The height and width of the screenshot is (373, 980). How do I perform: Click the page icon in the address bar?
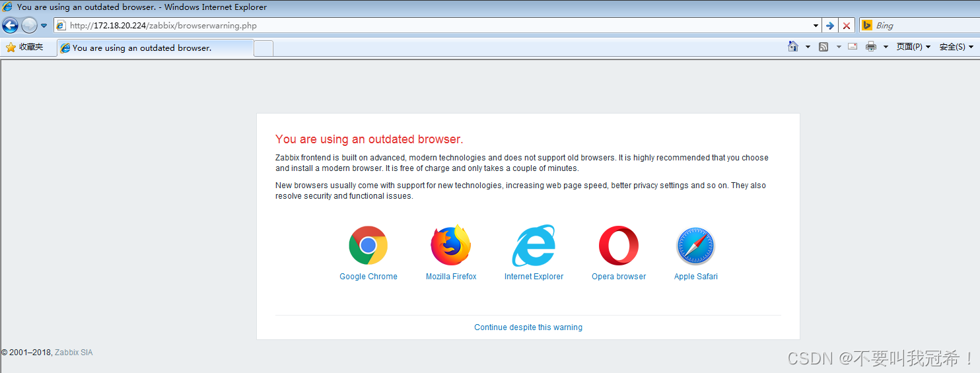pyautogui.click(x=61, y=26)
